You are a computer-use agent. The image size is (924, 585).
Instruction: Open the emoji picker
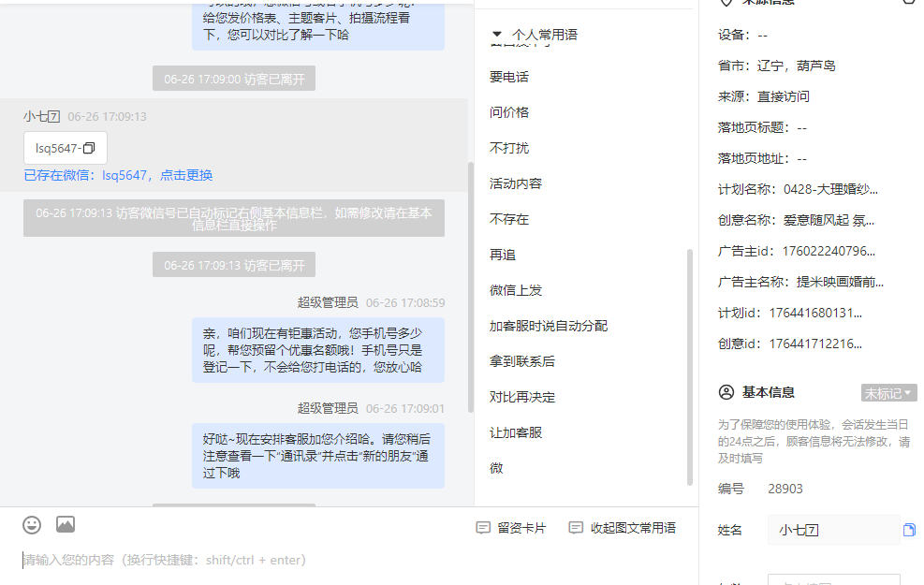tap(32, 525)
